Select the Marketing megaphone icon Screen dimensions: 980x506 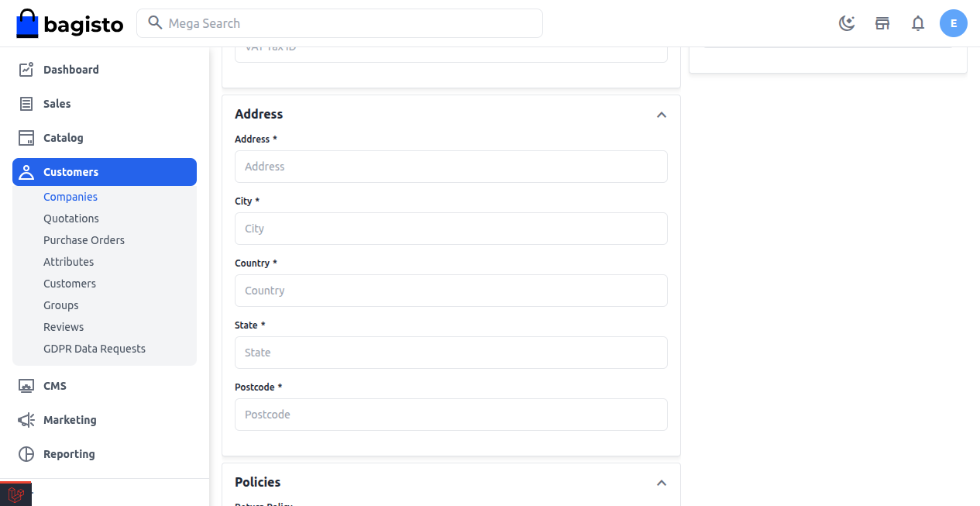pos(26,419)
